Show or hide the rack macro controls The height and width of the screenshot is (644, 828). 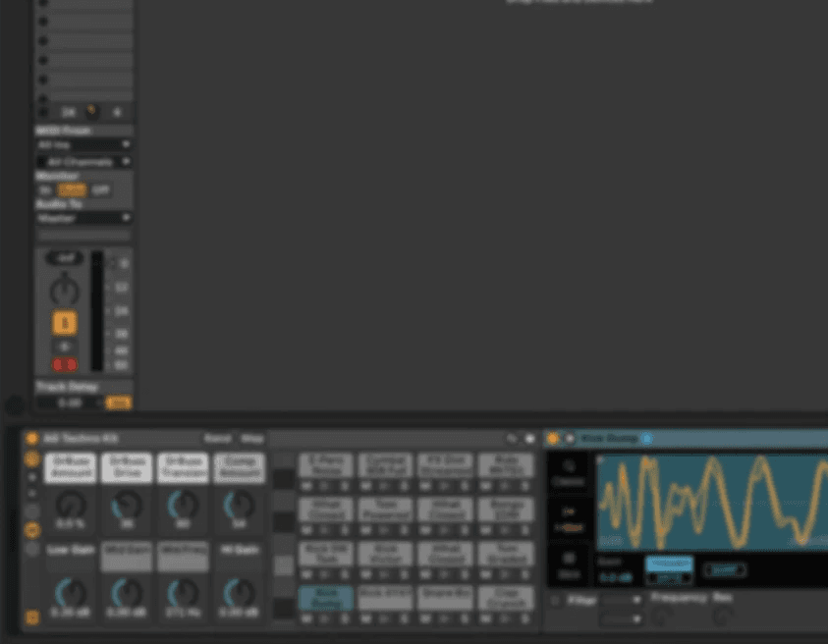coord(32,458)
